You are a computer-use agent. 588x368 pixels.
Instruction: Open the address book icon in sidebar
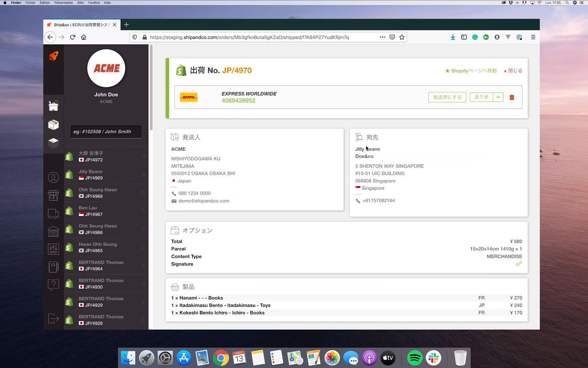(x=53, y=267)
